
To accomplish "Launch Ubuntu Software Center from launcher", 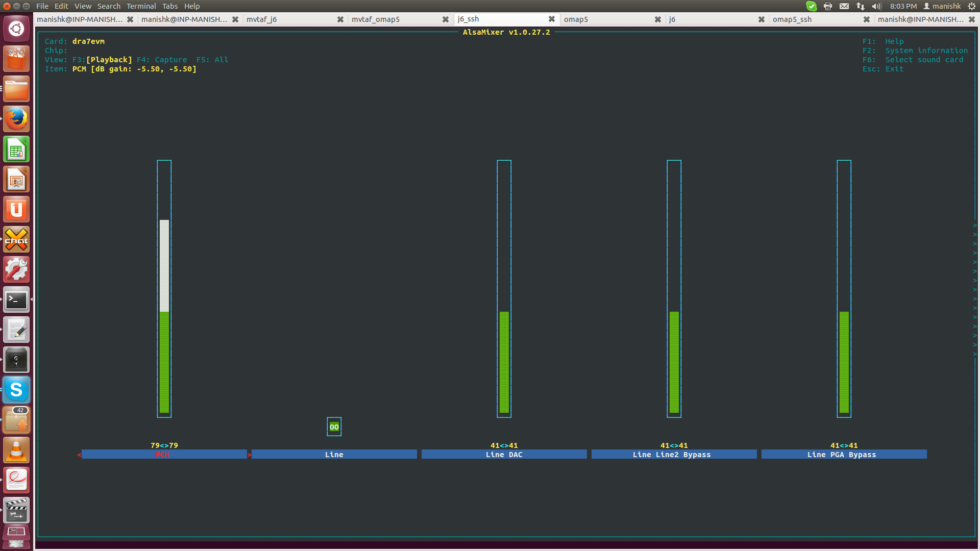I will [16, 59].
